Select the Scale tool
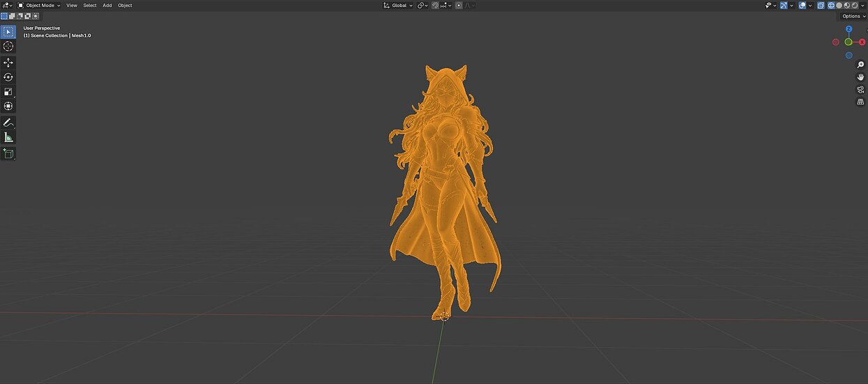This screenshot has width=868, height=384. 8,91
